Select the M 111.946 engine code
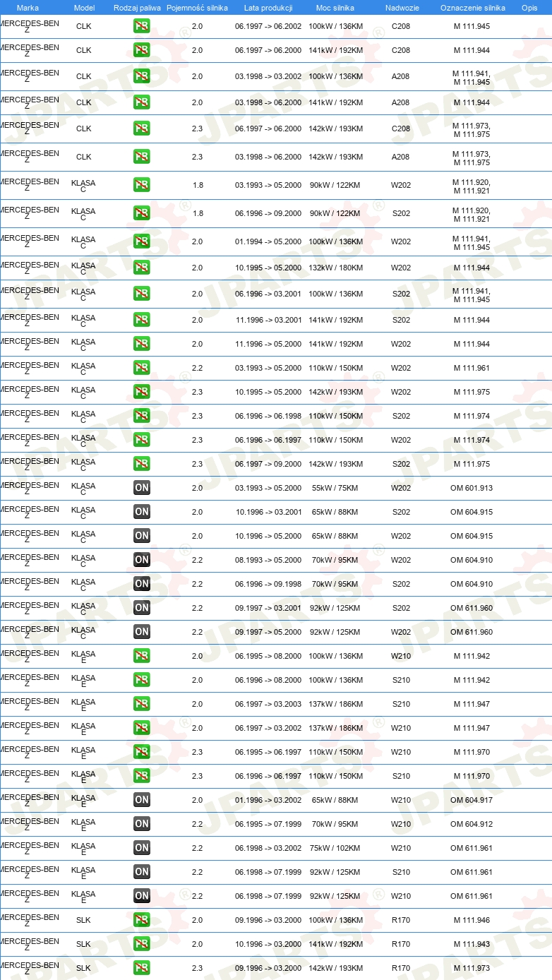The width and height of the screenshot is (552, 980). pyautogui.click(x=472, y=920)
